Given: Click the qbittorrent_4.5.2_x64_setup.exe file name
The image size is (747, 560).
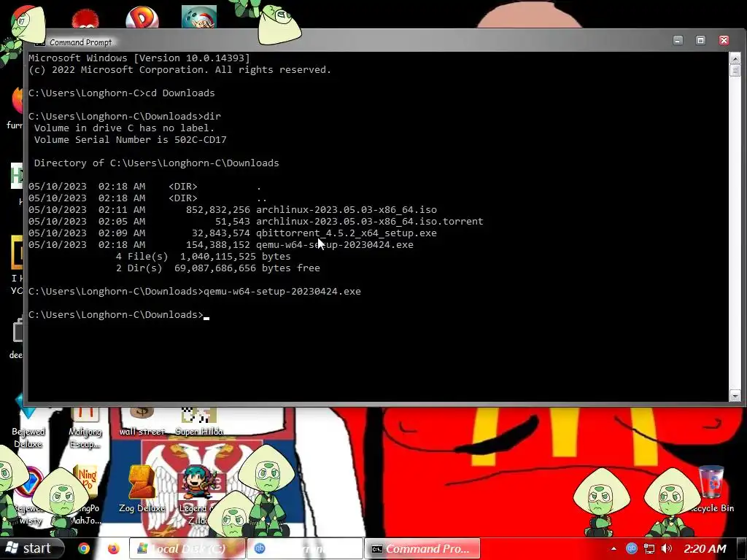Looking at the screenshot, I should coord(347,233).
